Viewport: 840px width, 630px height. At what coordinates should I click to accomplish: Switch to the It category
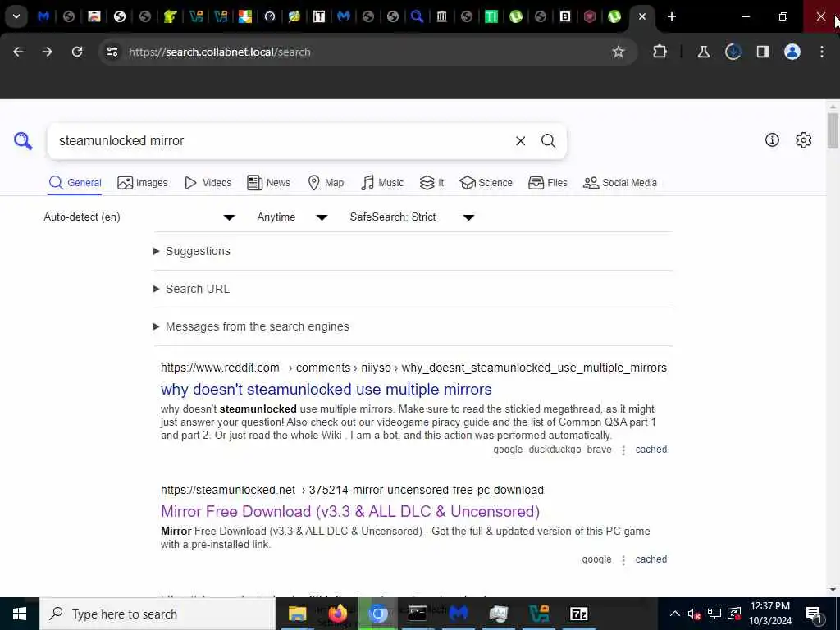coord(431,183)
